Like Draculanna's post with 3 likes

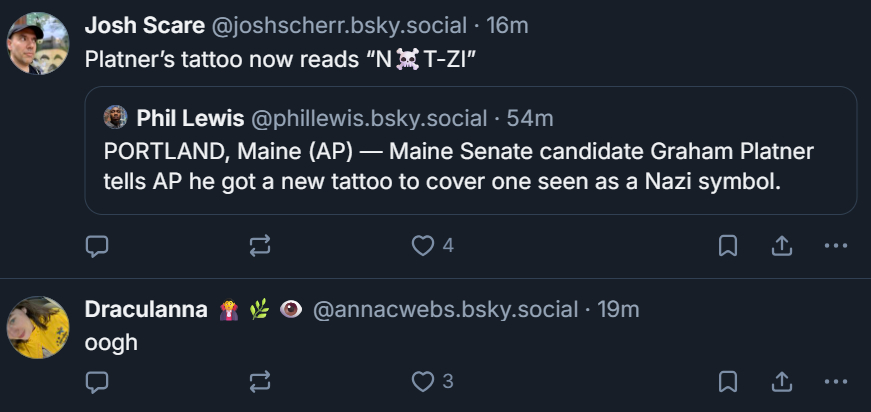[x=425, y=381]
